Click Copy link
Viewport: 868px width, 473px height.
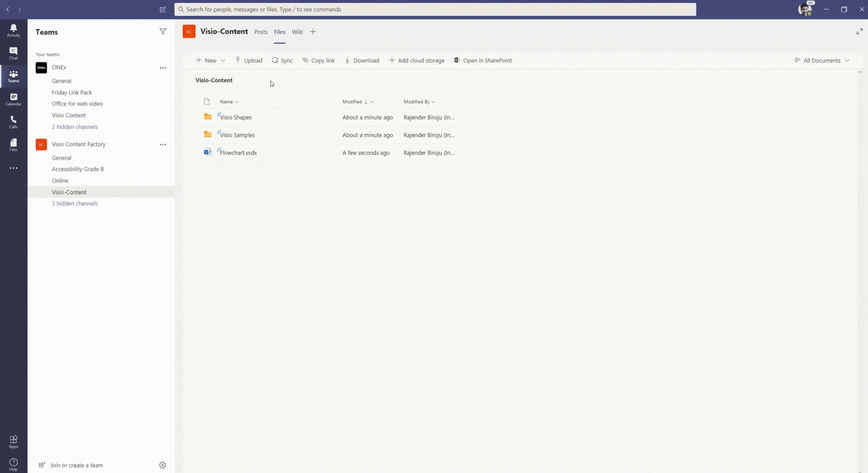(x=318, y=60)
